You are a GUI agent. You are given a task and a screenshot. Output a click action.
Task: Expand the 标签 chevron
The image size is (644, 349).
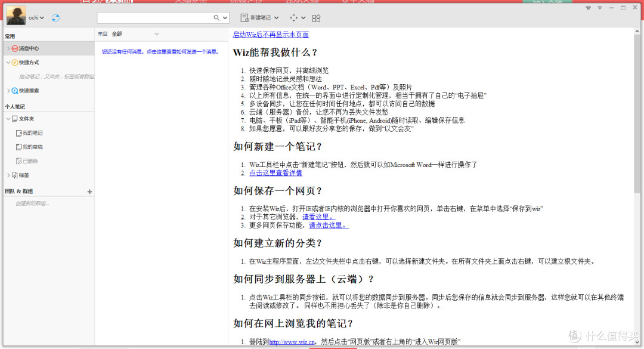pyautogui.click(x=8, y=175)
